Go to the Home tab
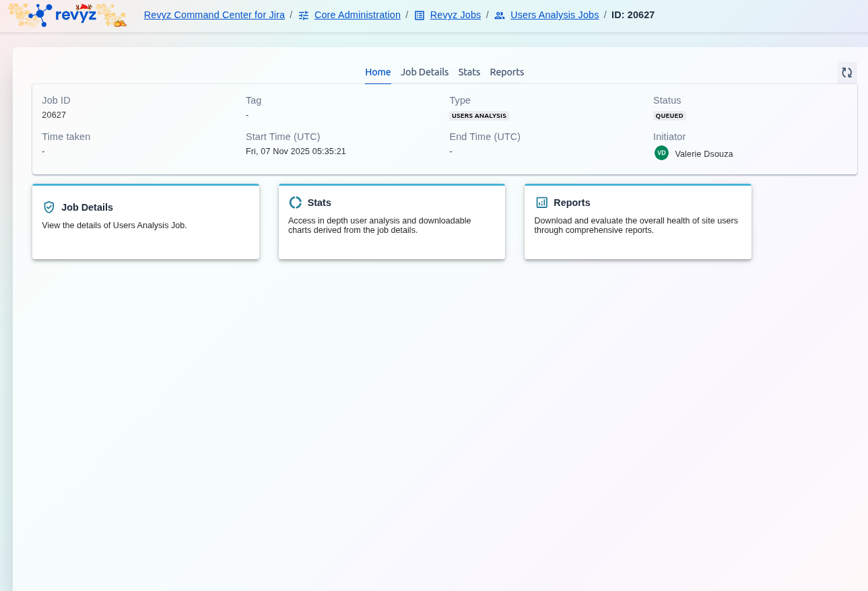The height and width of the screenshot is (591, 868). 378,72
